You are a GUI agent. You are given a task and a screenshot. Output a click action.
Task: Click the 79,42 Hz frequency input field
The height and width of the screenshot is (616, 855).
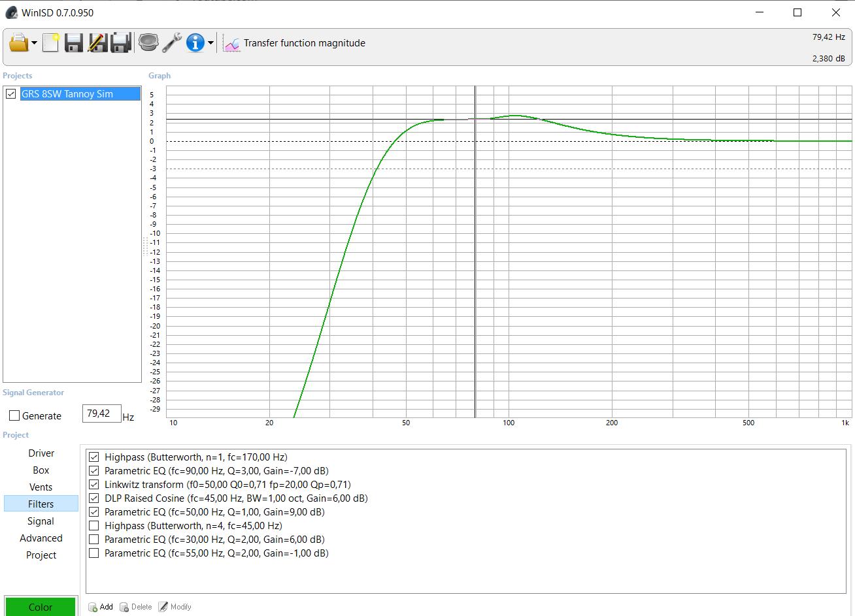coord(101,413)
